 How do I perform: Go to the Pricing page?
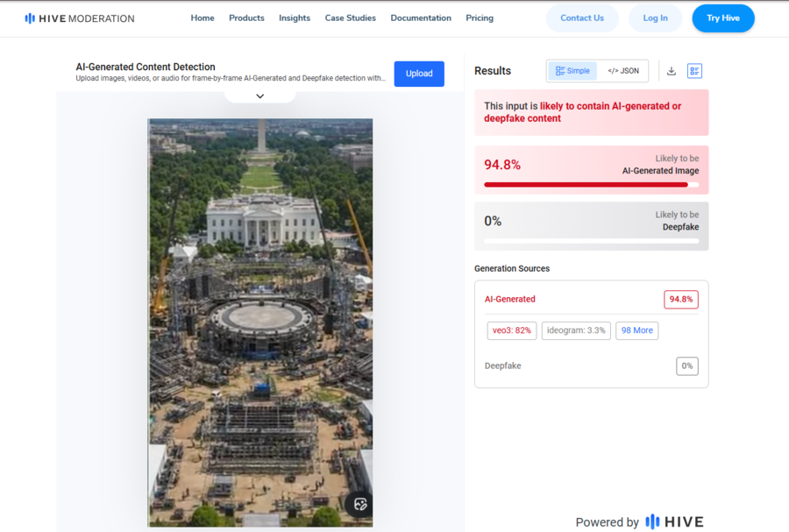pyautogui.click(x=480, y=18)
